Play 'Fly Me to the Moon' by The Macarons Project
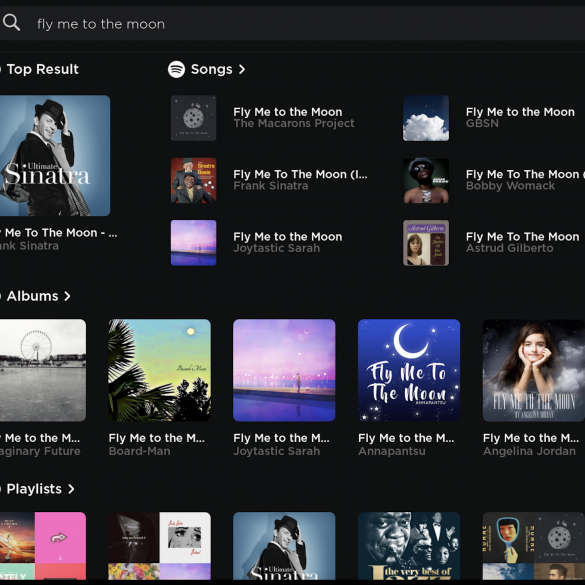585x585 pixels. tap(288, 112)
